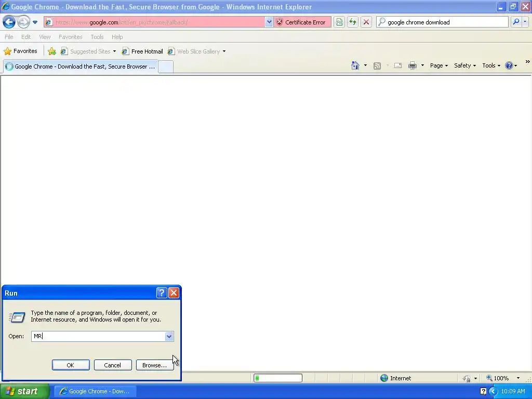532x399 pixels.
Task: Click the page loading progress bar
Action: 278,378
